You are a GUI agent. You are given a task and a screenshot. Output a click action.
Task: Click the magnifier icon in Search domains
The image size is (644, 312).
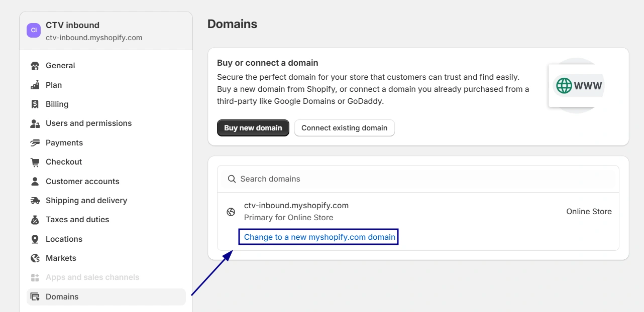point(232,179)
